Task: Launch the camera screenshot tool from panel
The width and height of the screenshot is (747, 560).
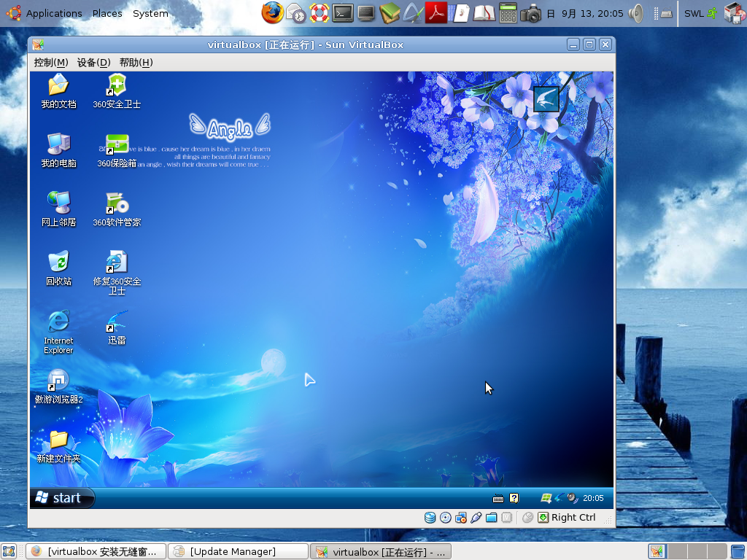Action: pyautogui.click(x=531, y=14)
